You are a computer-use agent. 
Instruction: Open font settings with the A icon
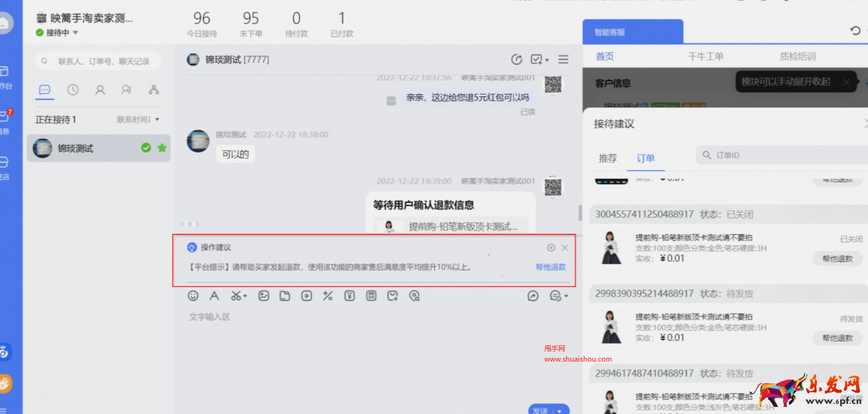(214, 295)
